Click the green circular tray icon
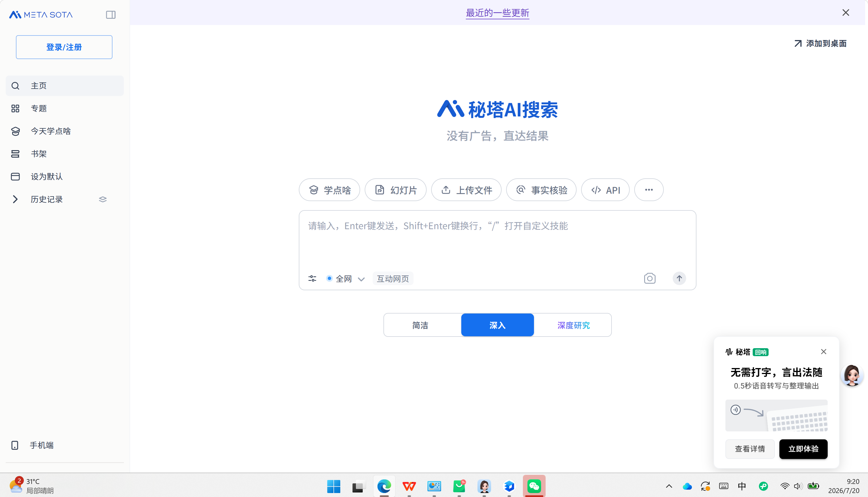Image resolution: width=868 pixels, height=497 pixels. (763, 486)
